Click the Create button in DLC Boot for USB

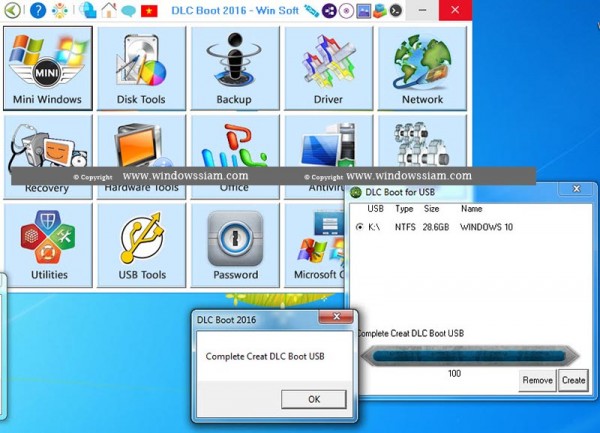click(573, 380)
